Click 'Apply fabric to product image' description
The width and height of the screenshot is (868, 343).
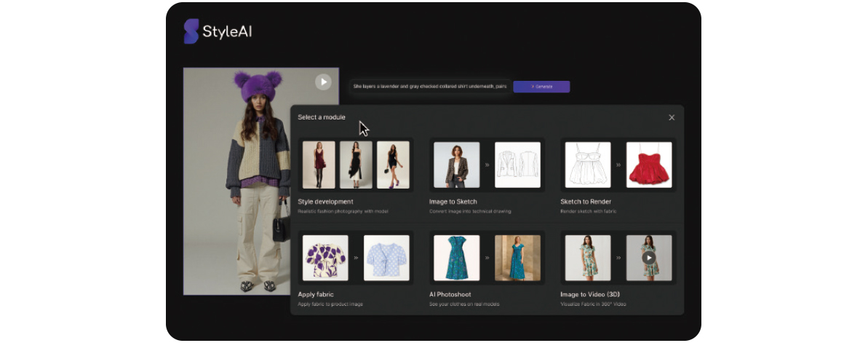pos(330,304)
